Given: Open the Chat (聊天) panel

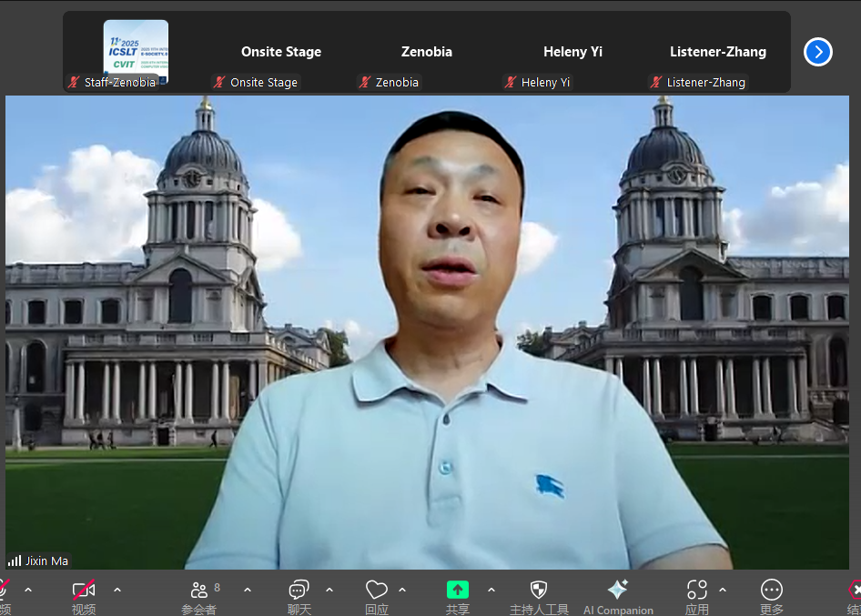Looking at the screenshot, I should tap(299, 591).
